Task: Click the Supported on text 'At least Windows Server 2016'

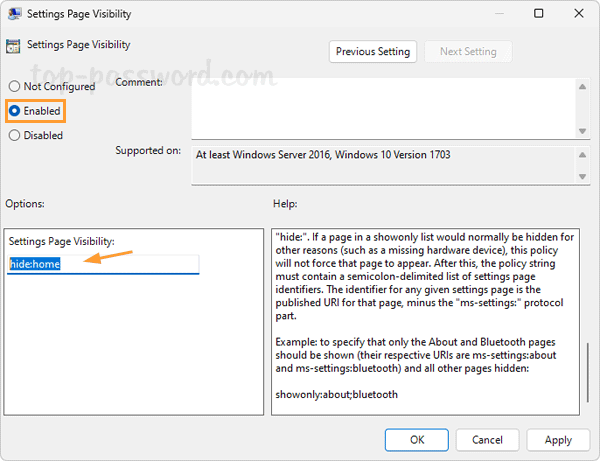Action: 263,155
